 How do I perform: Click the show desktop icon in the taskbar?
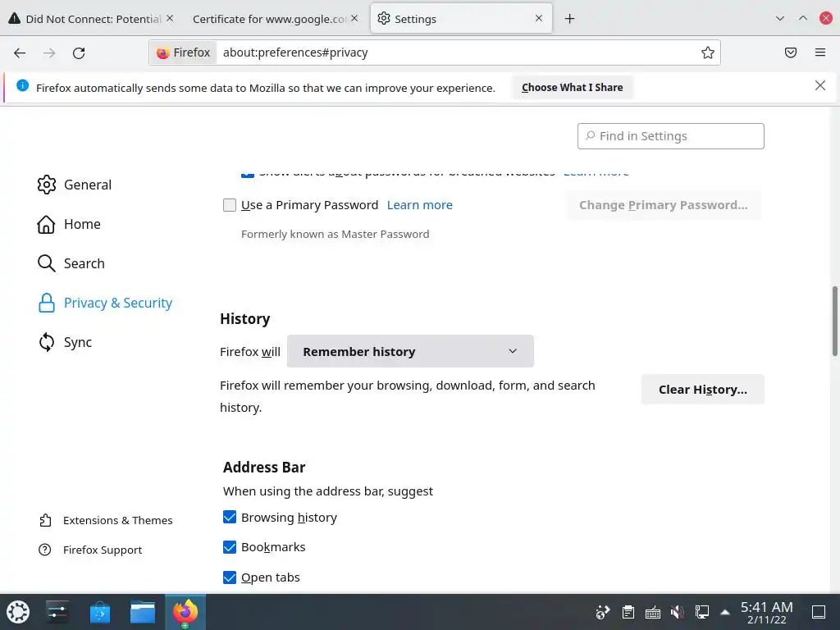click(x=819, y=612)
